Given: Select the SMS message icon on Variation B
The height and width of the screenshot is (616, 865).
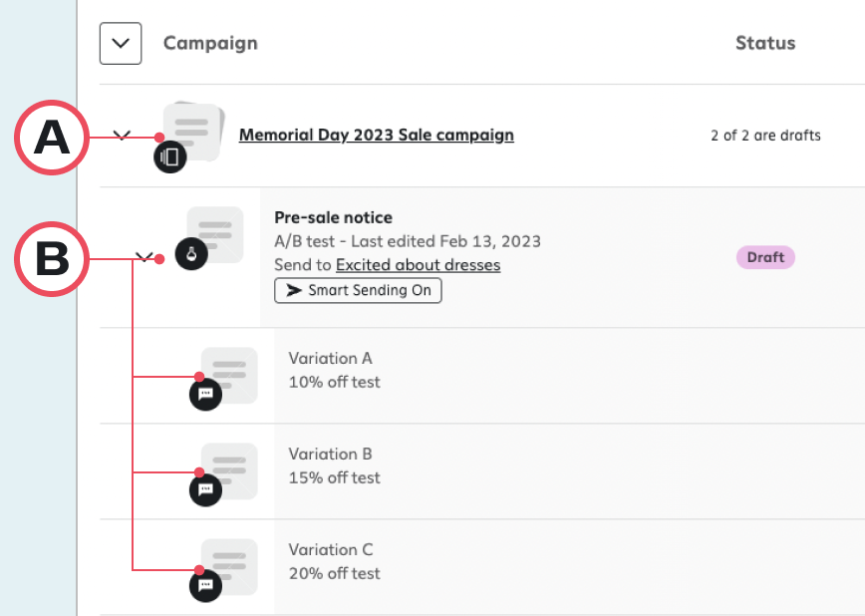Looking at the screenshot, I should (x=203, y=489).
